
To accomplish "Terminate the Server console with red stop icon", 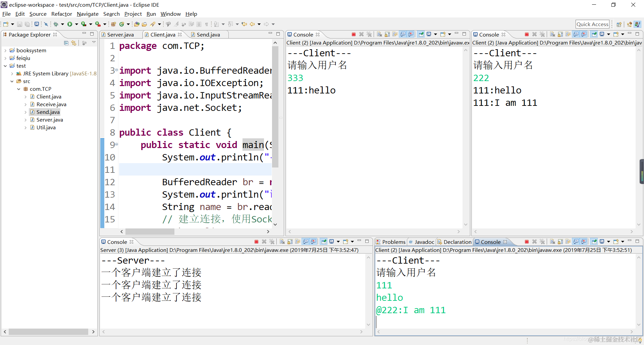I will pyautogui.click(x=256, y=241).
